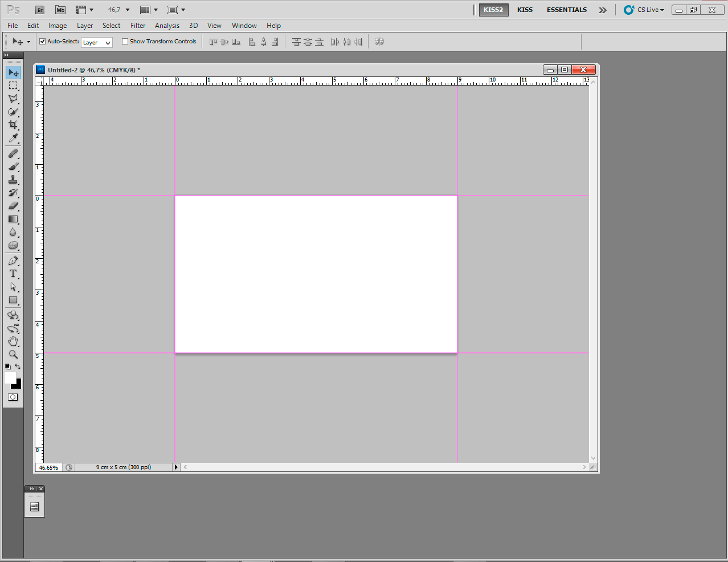Screen dimensions: 728x562
Task: Select the Brush tool
Action: (x=13, y=167)
